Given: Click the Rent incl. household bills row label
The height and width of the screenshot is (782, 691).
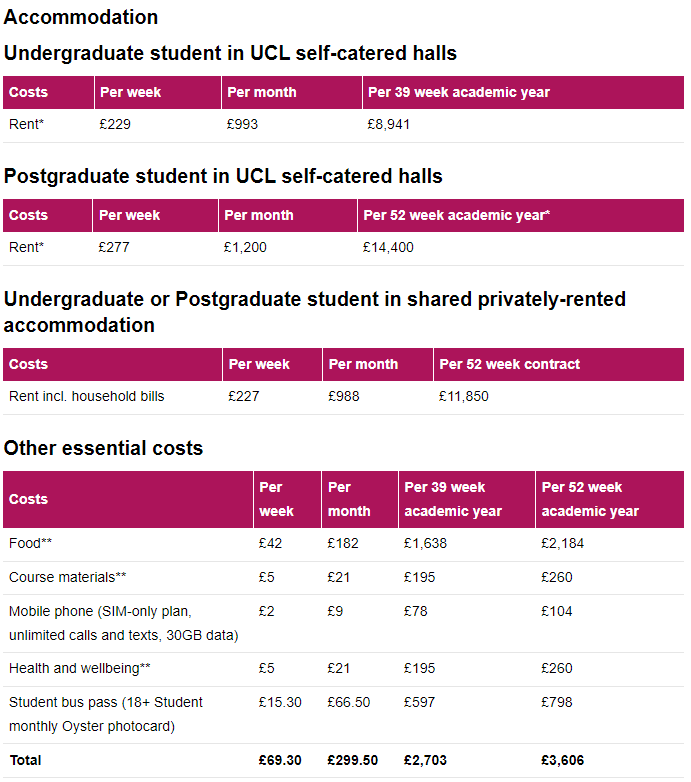Looking at the screenshot, I should click(x=87, y=397).
